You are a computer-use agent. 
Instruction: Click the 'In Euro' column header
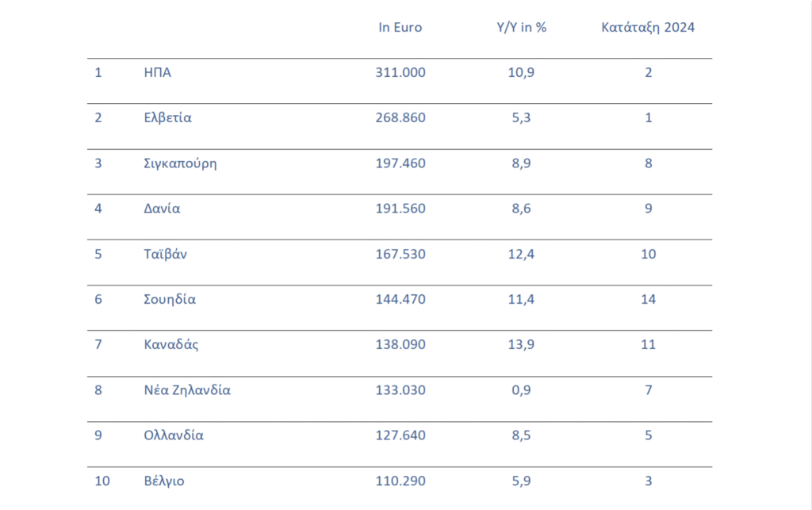click(400, 27)
